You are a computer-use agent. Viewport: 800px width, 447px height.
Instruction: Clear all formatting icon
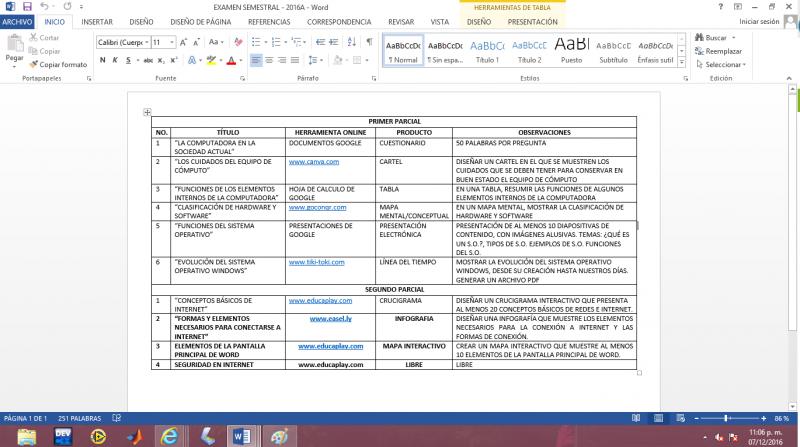238,42
